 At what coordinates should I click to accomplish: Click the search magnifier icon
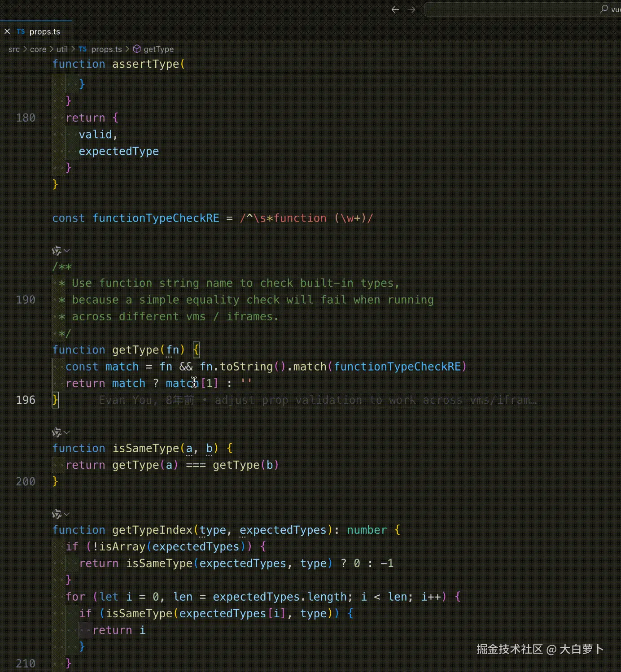click(604, 9)
